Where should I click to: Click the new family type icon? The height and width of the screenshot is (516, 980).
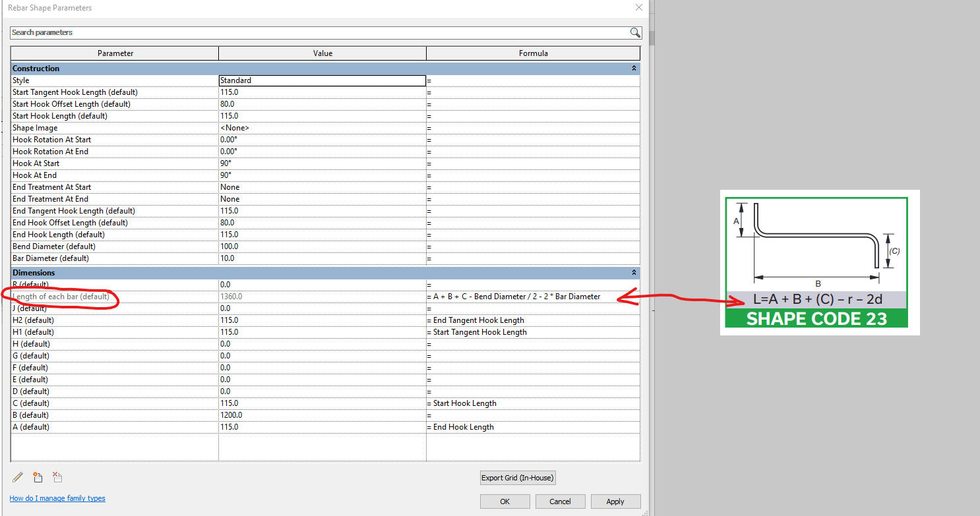pyautogui.click(x=38, y=477)
